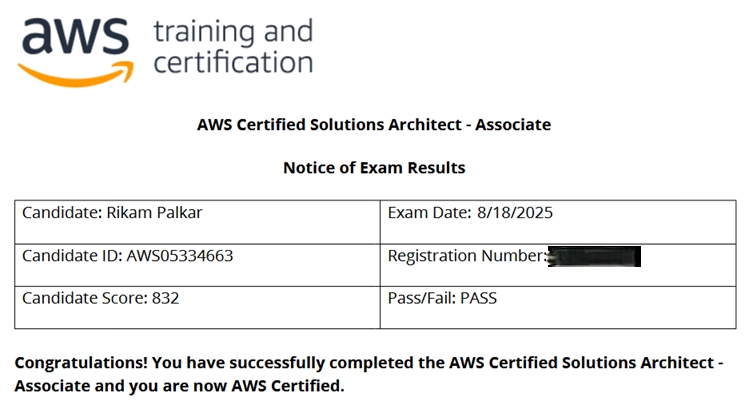The height and width of the screenshot is (401, 745).
Task: Click the AWS Certified Solutions Architect heading
Action: 374,124
